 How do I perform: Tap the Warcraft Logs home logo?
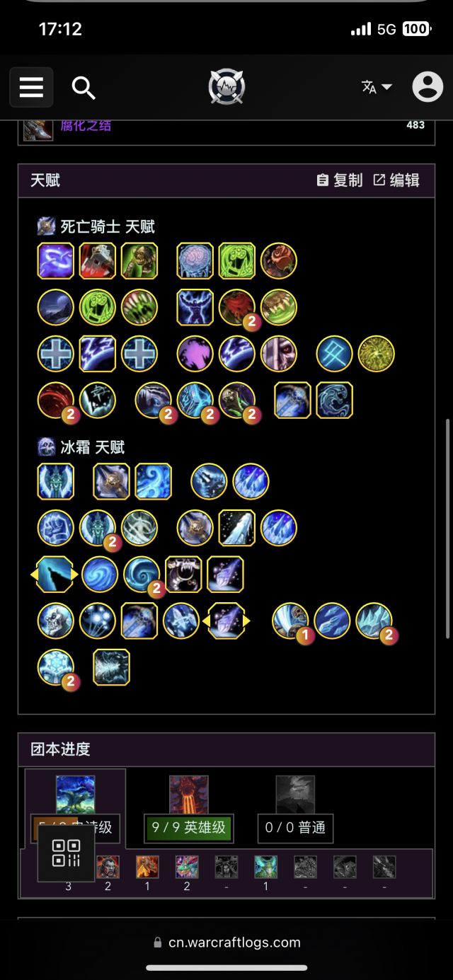[x=226, y=88]
